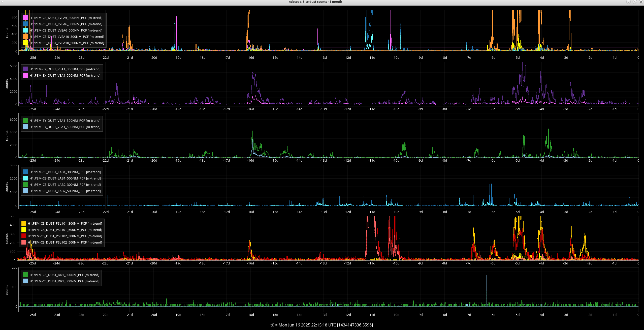The width and height of the screenshot is (644, 330).
Task: Click the pink EX_DUST_VEA1_500NM legend swatch
Action: pos(26,75)
